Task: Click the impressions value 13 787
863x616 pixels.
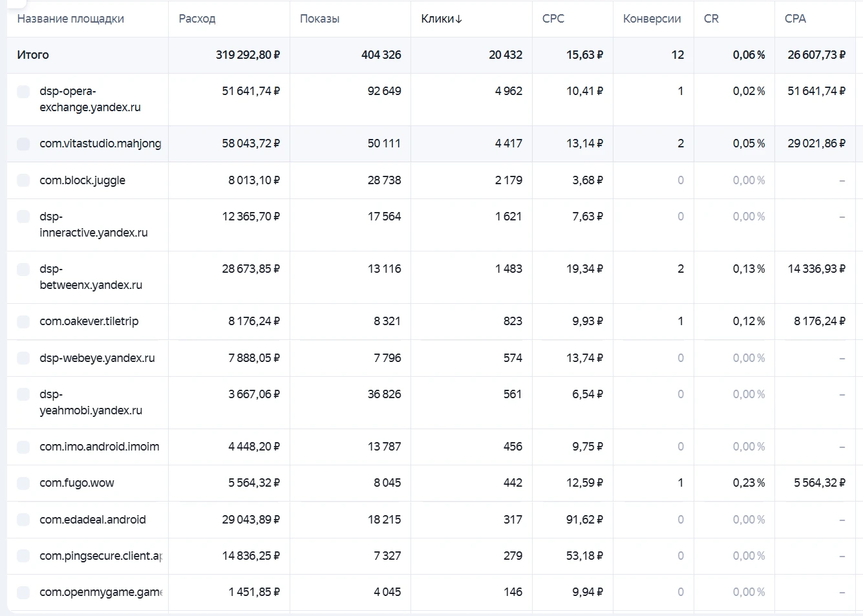Action: tap(384, 447)
